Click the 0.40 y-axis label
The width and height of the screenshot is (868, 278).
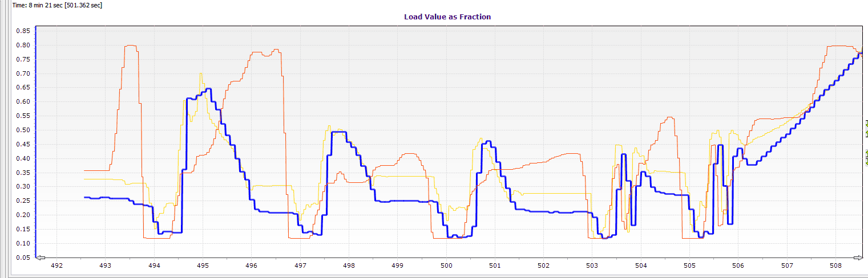[x=23, y=158]
